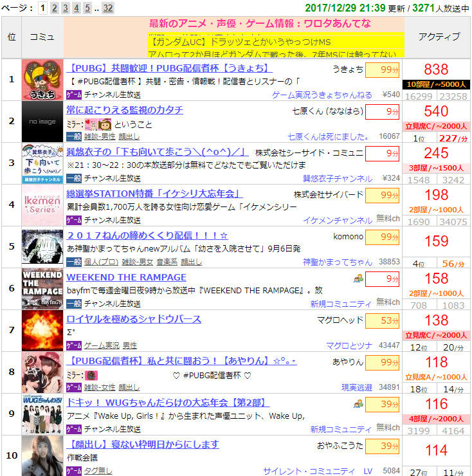Image resolution: width=472 pixels, height=476 pixels.
Task: Open the ワロタあんてな anime news header link
Action: point(260,23)
